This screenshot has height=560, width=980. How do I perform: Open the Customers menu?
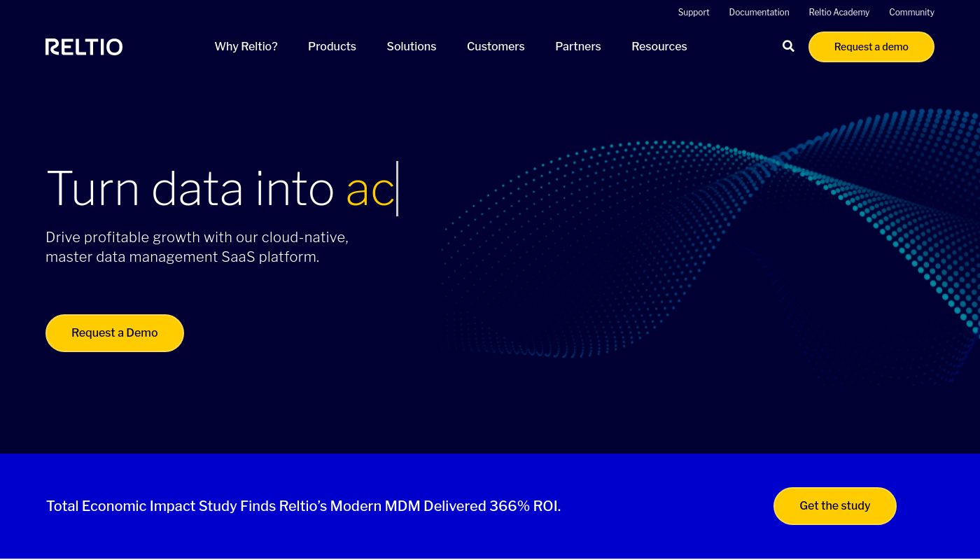[496, 46]
